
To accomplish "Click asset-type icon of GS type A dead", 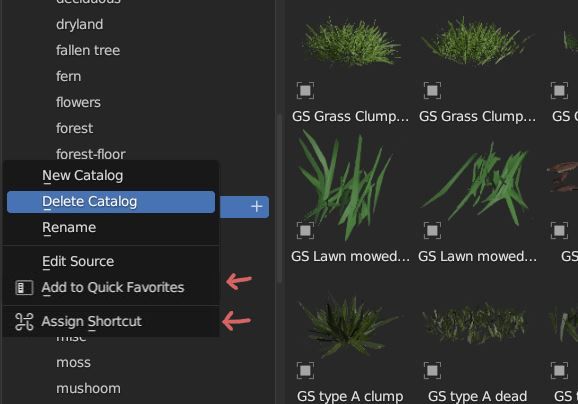I will pos(432,370).
